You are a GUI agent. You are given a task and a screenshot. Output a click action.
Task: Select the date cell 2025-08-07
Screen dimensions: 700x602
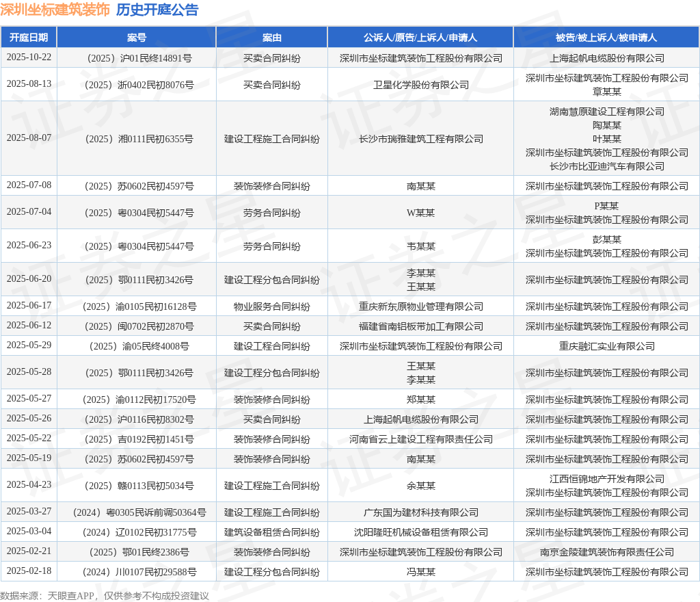coord(29,138)
